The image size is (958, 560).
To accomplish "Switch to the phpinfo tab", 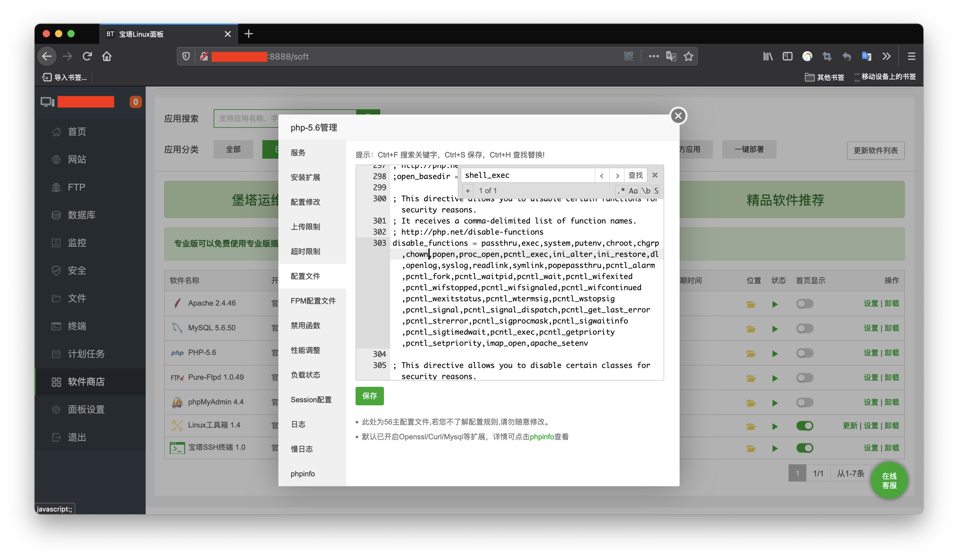I will 302,473.
